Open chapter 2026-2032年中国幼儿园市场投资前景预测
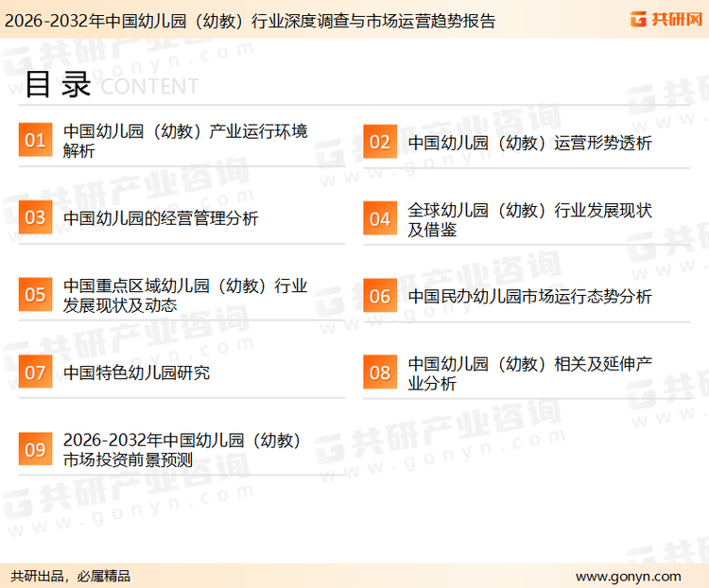Image resolution: width=709 pixels, height=588 pixels. (x=182, y=450)
